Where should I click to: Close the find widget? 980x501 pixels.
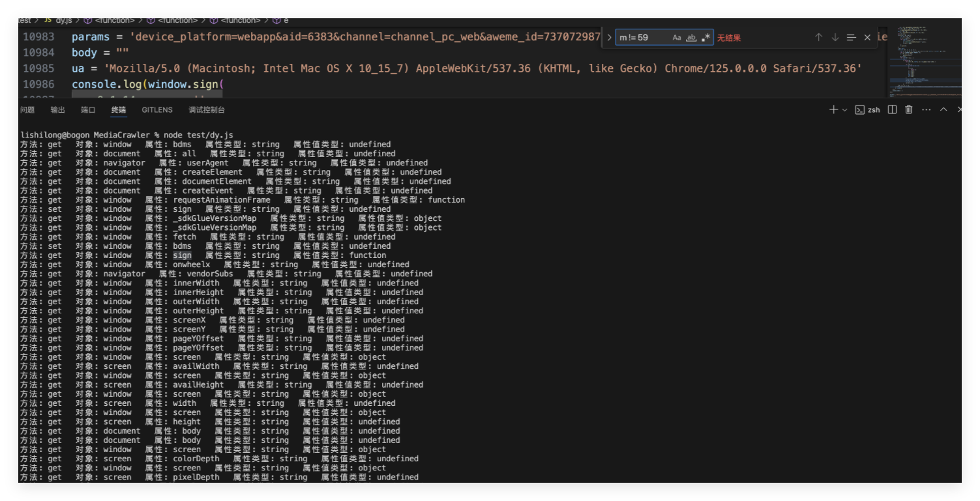click(x=867, y=38)
